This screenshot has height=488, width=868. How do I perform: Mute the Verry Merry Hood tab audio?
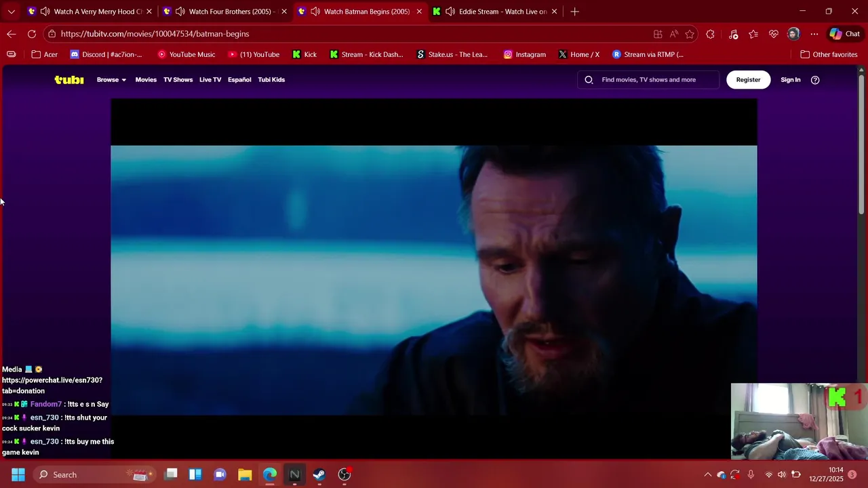tap(45, 12)
